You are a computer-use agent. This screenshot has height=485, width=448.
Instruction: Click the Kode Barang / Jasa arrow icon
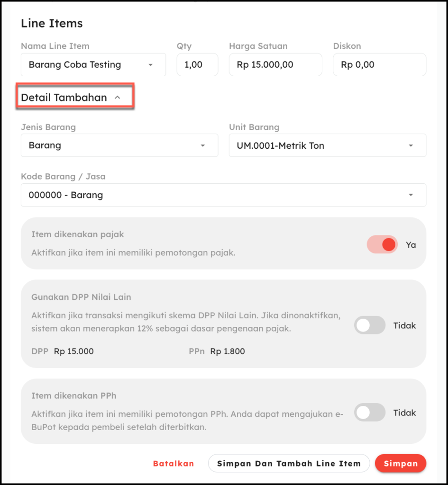[x=411, y=195]
